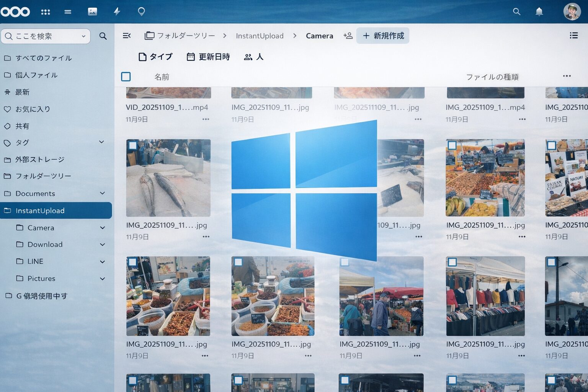Open the 更新日時 filter button
Screen dimensions: 588x392
click(208, 57)
